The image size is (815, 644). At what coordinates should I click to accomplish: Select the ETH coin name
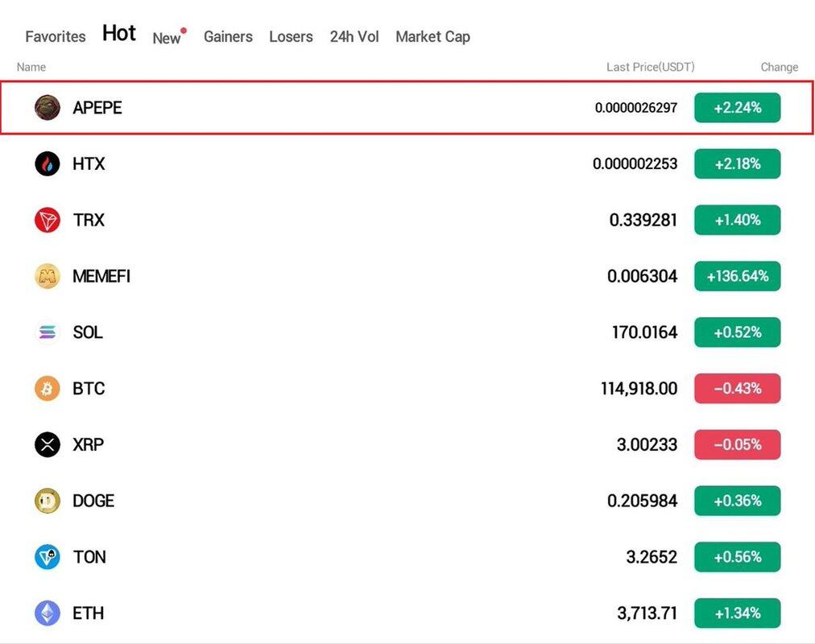pyautogui.click(x=89, y=613)
